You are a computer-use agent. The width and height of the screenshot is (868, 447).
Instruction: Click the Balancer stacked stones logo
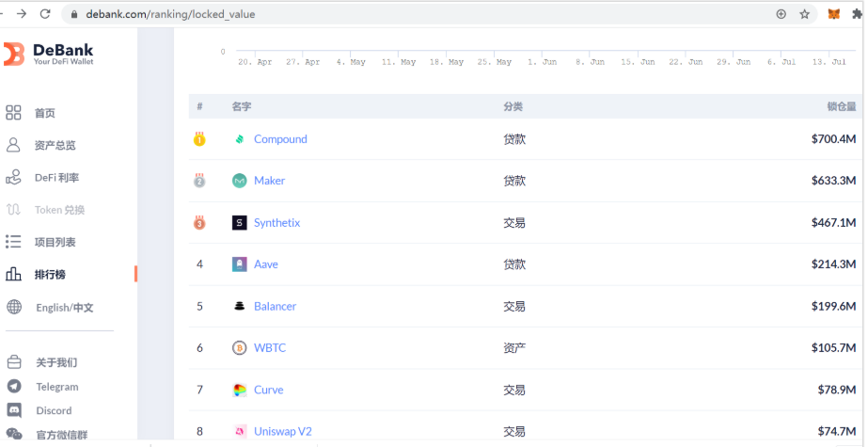239,306
